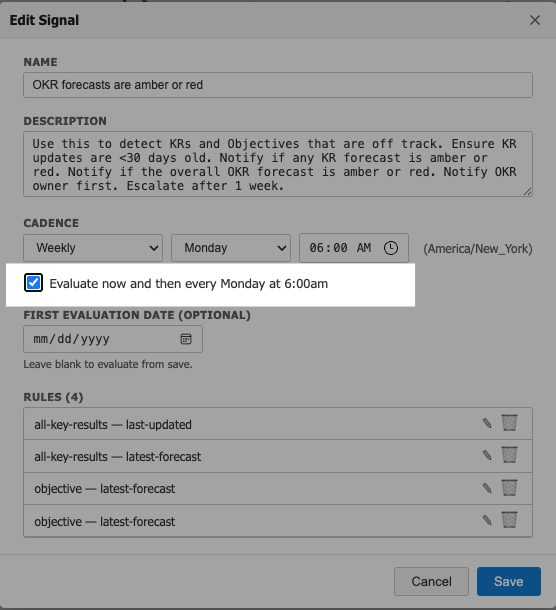Select the all-key-results — latest-forecast rule text
The image size is (556, 610).
pyautogui.click(x=118, y=456)
